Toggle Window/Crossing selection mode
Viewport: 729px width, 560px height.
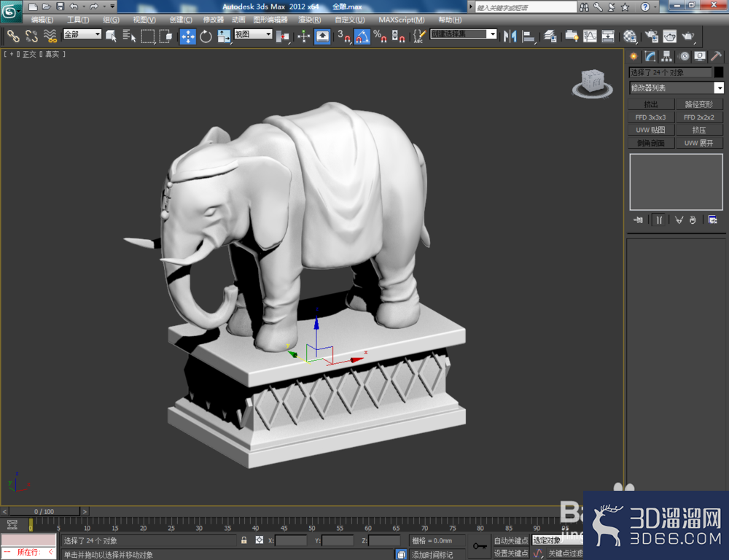166,36
